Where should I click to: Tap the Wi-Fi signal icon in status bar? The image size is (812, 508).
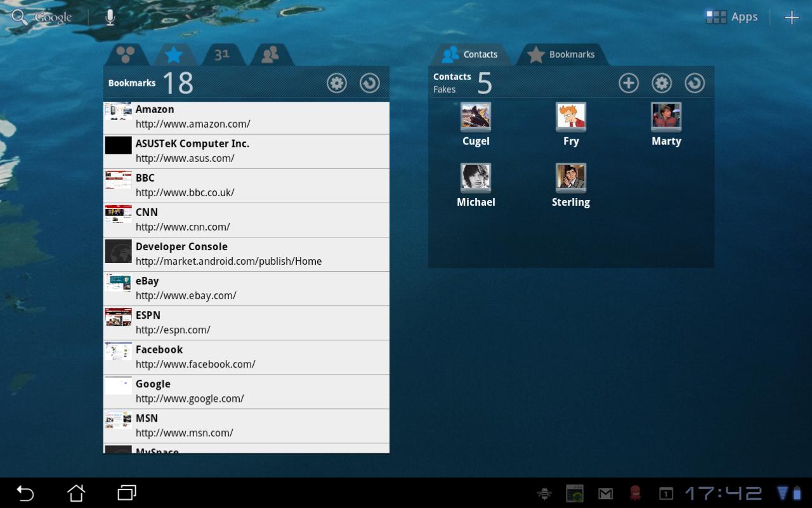point(783,493)
